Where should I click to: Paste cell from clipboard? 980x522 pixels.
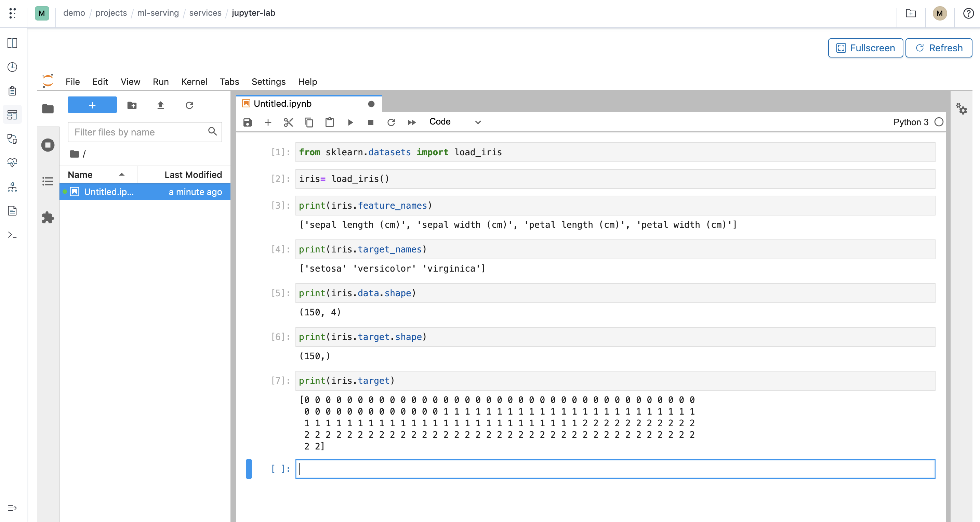329,122
